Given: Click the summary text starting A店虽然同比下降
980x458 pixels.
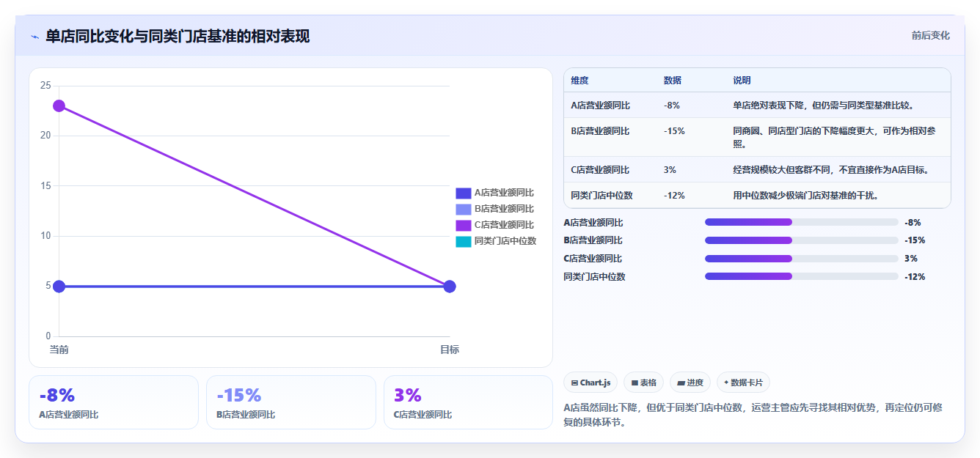Looking at the screenshot, I should [753, 415].
